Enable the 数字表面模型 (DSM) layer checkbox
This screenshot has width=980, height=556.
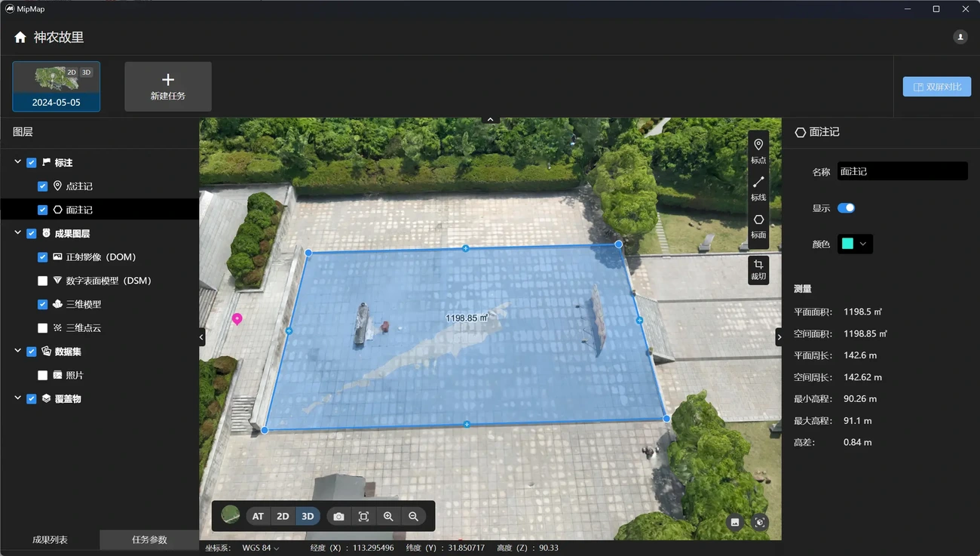(x=43, y=281)
